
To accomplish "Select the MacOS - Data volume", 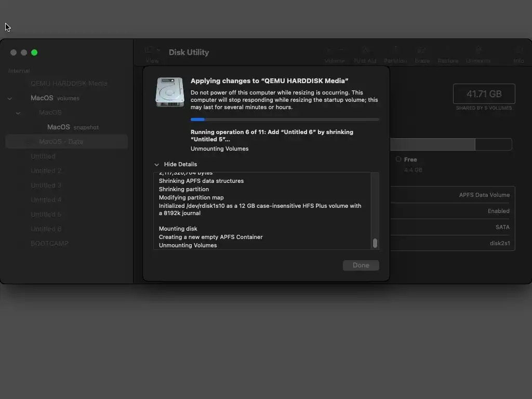I will (x=66, y=142).
